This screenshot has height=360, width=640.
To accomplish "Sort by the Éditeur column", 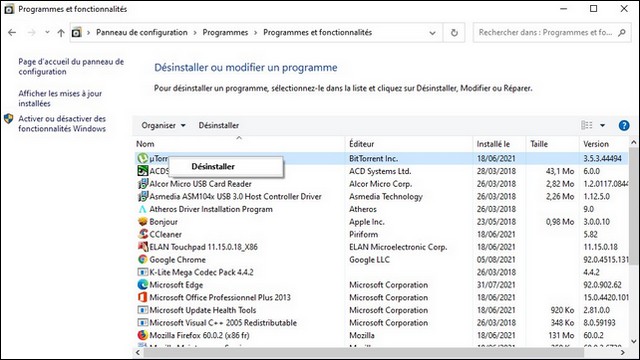I will [362, 144].
